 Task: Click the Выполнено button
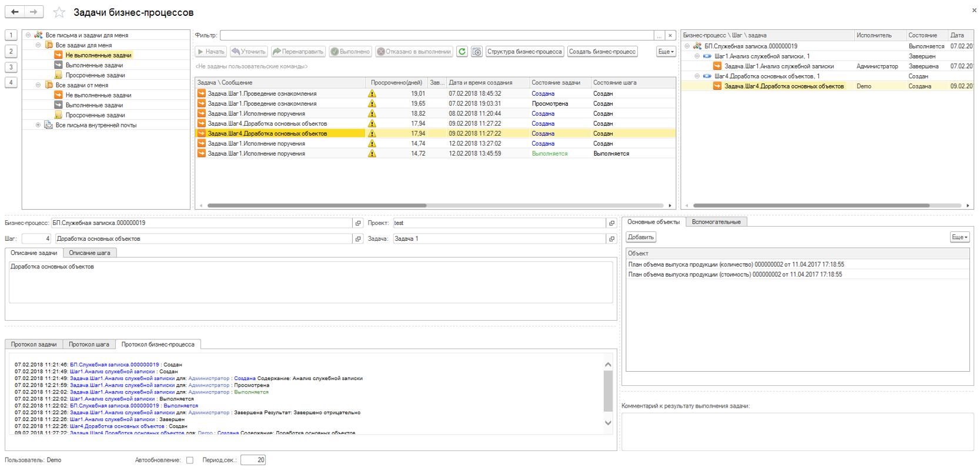[350, 52]
